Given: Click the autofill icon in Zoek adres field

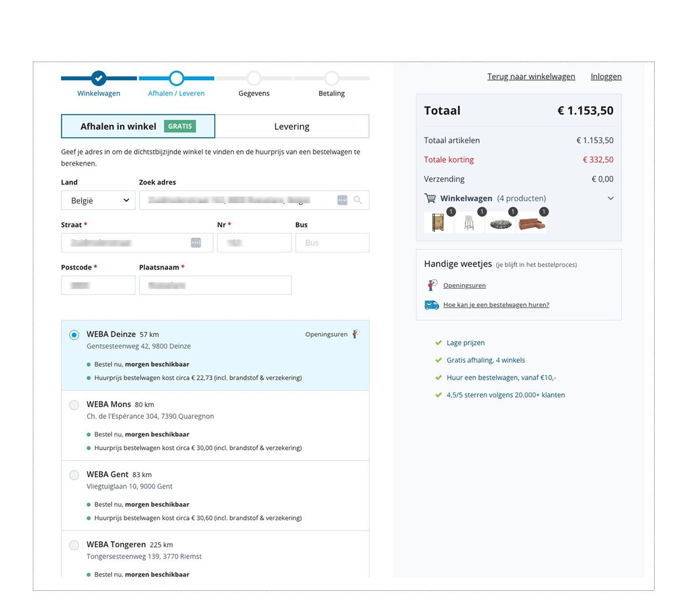Looking at the screenshot, I should [343, 200].
